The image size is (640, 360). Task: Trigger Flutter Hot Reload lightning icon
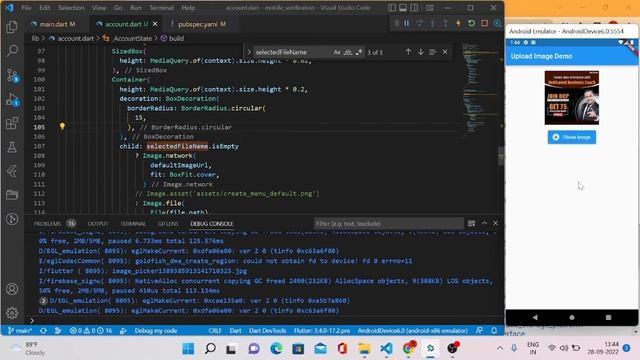coord(458,24)
